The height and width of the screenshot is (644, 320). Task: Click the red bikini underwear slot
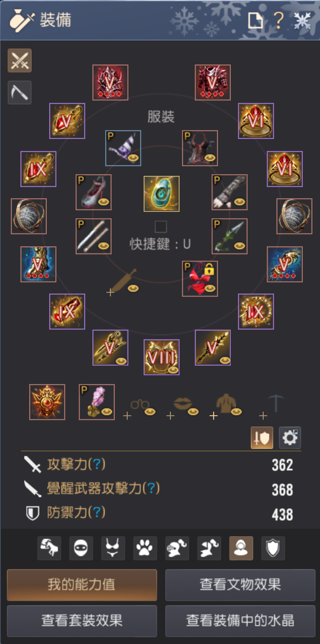[200, 279]
